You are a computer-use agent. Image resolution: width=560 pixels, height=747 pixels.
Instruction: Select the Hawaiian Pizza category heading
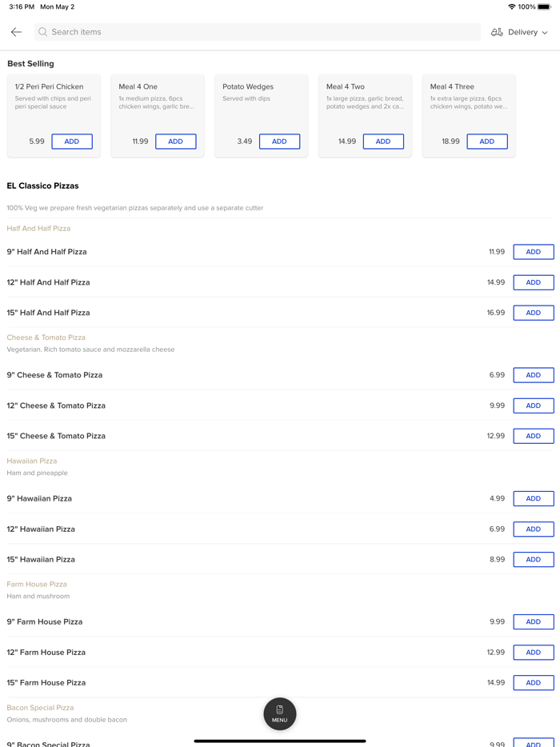32,461
